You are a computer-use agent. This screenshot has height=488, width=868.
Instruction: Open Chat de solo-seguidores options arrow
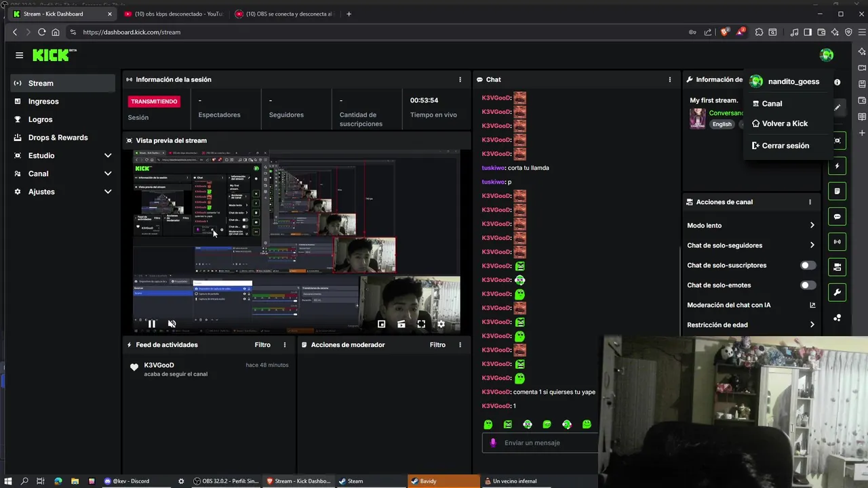coord(812,245)
